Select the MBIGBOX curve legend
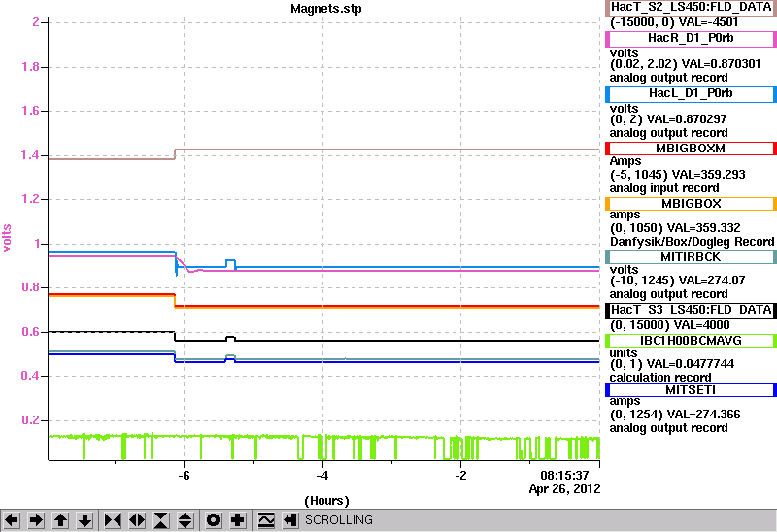This screenshot has height=532, width=777. coord(691,204)
